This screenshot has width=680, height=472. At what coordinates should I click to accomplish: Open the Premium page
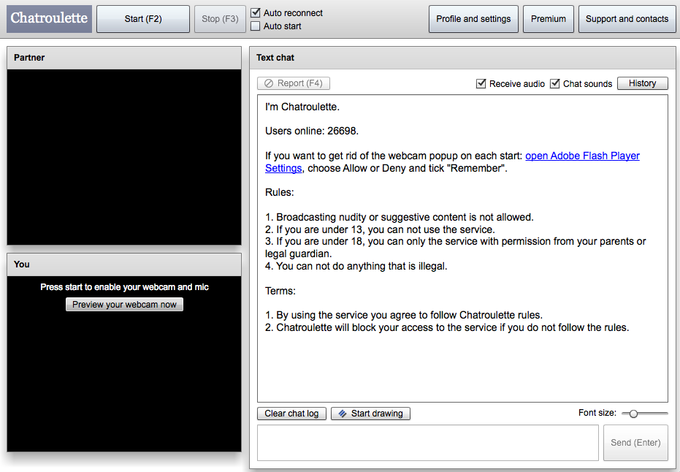549,19
